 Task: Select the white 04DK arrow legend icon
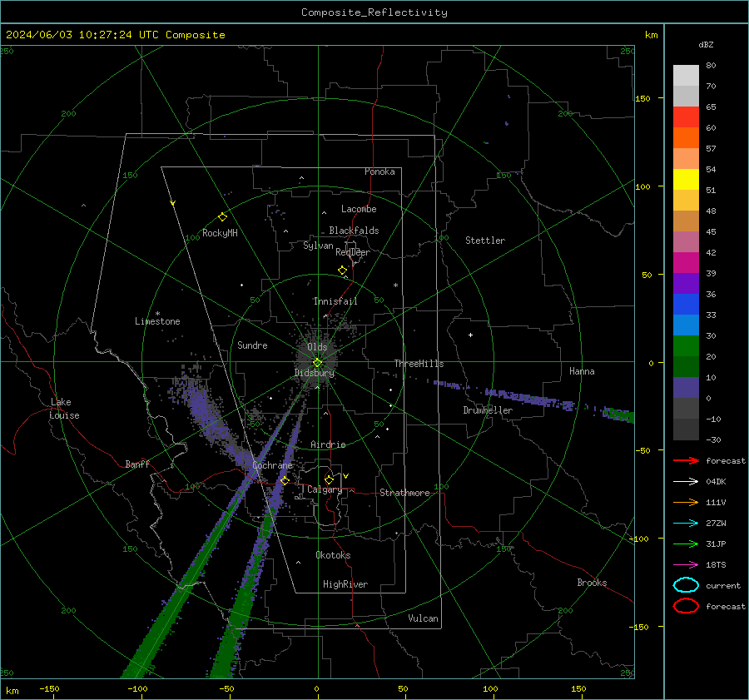(686, 481)
